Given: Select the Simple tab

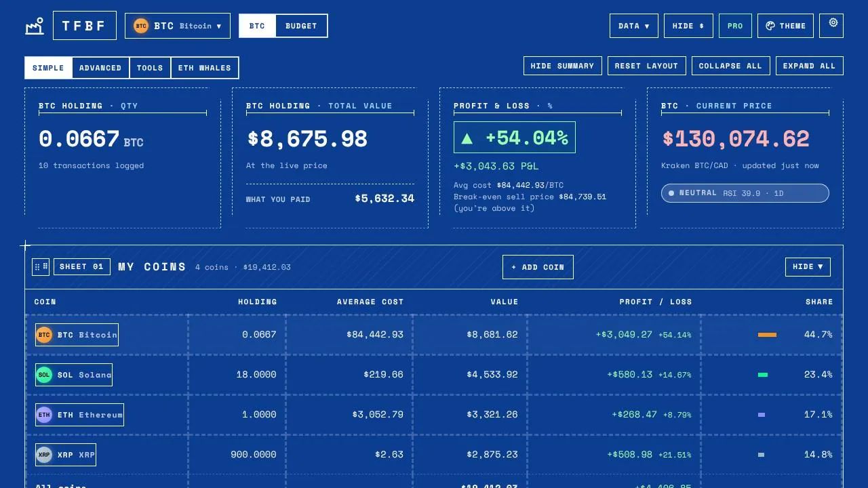Looking at the screenshot, I should point(48,68).
